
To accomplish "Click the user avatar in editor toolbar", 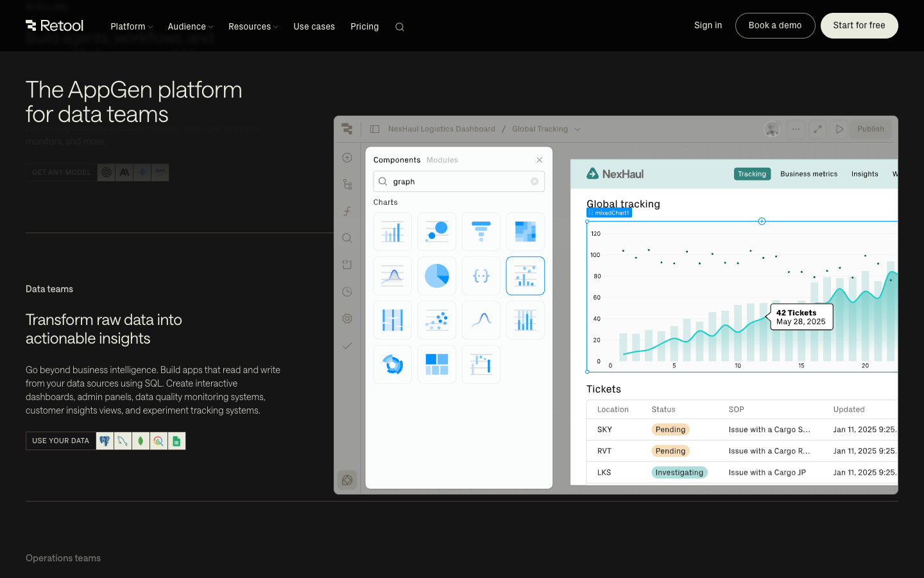I will pos(772,129).
